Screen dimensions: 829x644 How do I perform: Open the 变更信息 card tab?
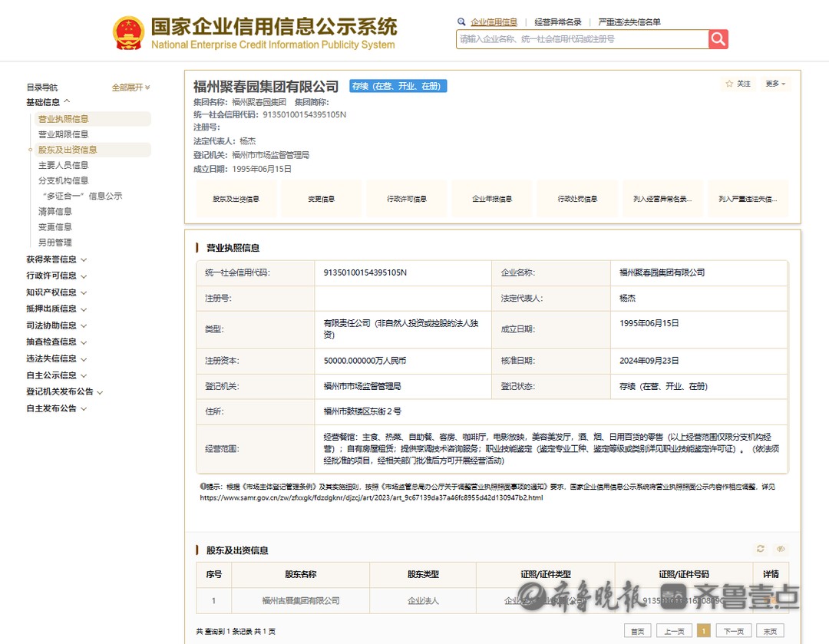click(322, 199)
